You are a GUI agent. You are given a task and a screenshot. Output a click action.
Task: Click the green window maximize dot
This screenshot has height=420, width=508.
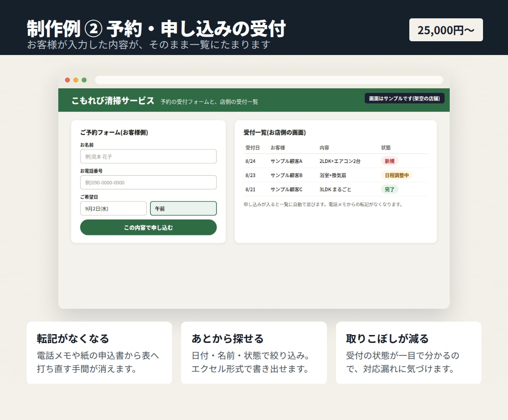point(84,80)
